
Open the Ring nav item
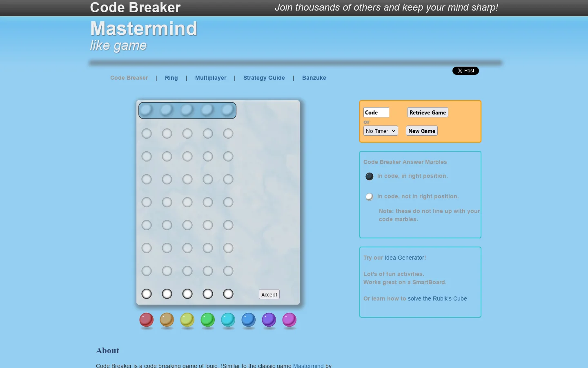point(171,78)
